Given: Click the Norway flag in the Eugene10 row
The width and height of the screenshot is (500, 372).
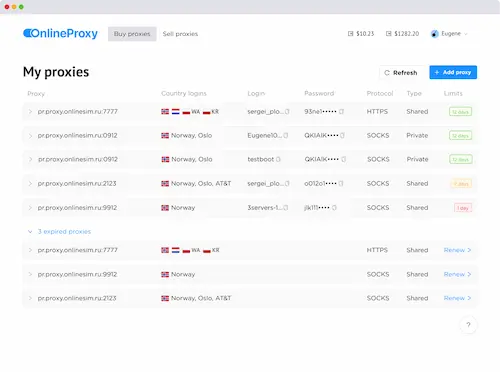Looking at the screenshot, I should coord(165,135).
